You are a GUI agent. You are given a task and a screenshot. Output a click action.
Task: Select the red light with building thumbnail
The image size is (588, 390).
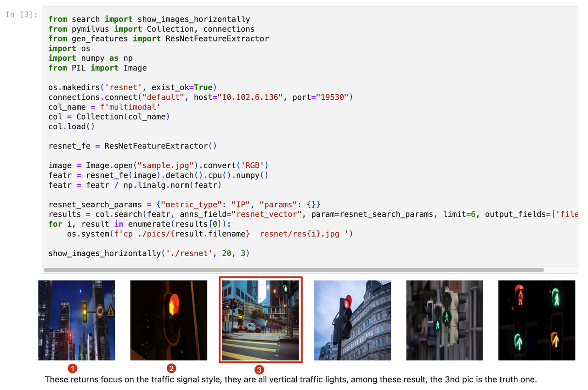coord(352,320)
